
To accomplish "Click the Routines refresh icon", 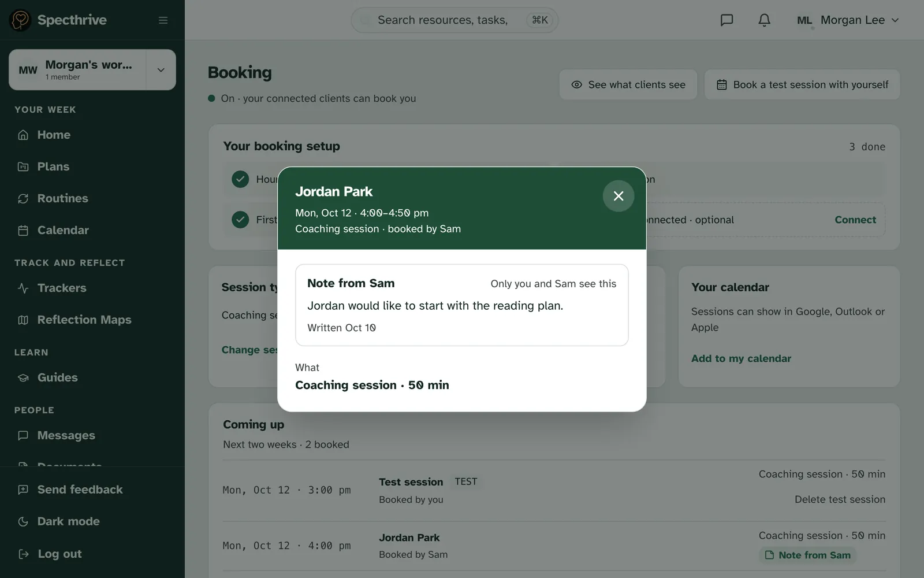I will click(x=23, y=198).
